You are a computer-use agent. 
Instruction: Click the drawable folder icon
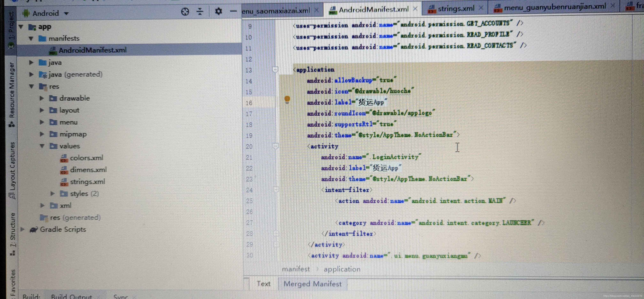coord(53,98)
